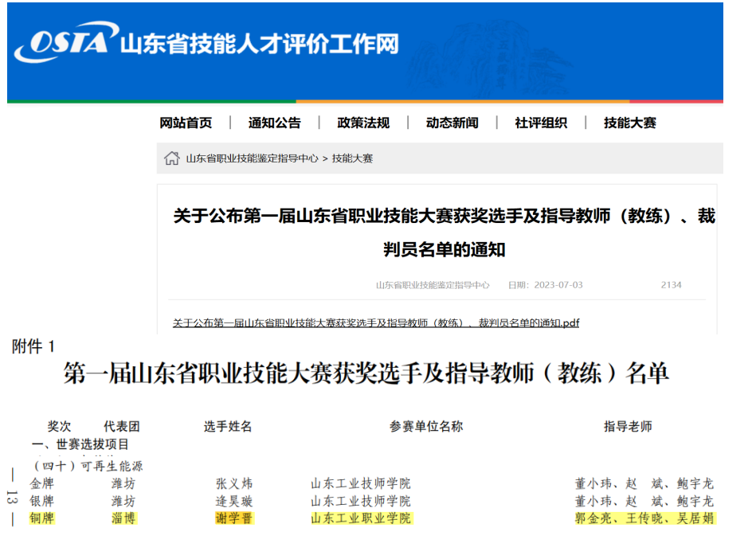Click the view count 2134
756x547 pixels.
(671, 285)
